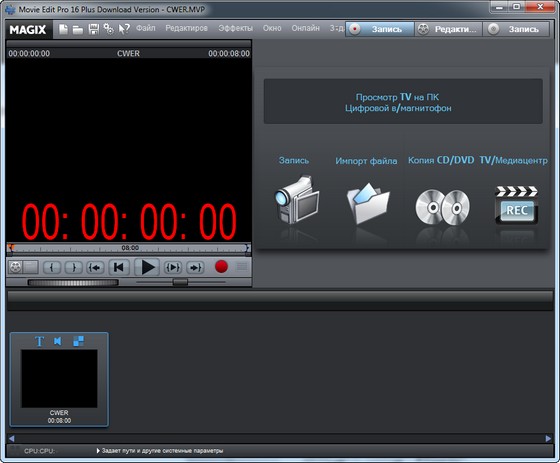
Task: Click the Копия CD/DVD discs icon
Action: click(442, 207)
